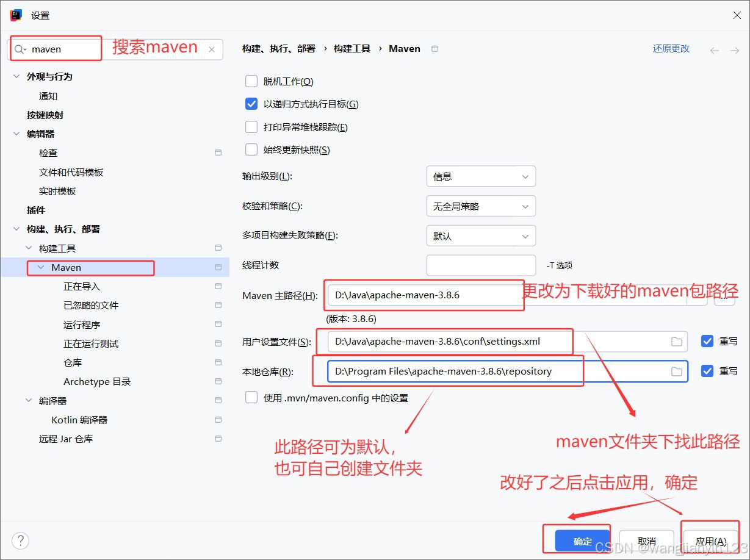Screen dimensions: 750x560
Task: Click 构建、执行、部署 breadcrumb
Action: [279, 49]
